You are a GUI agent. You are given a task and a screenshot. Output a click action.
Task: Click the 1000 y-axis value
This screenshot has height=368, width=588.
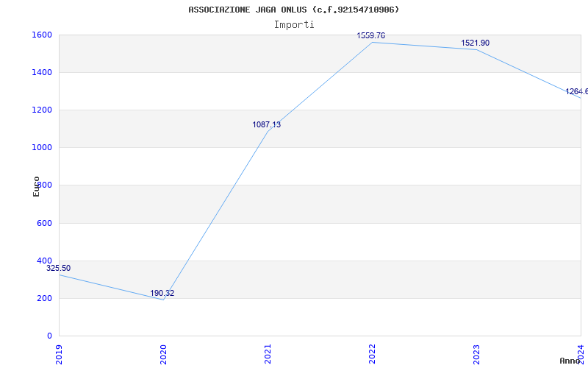42,148
